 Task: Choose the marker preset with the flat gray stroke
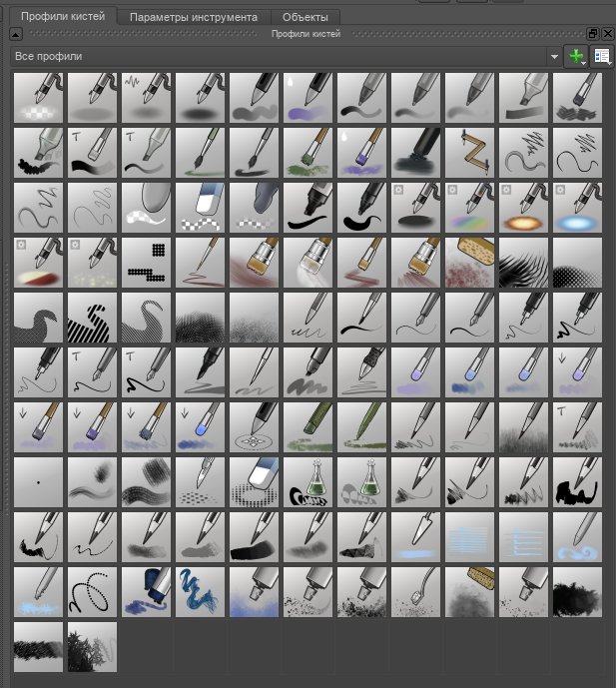(x=523, y=98)
